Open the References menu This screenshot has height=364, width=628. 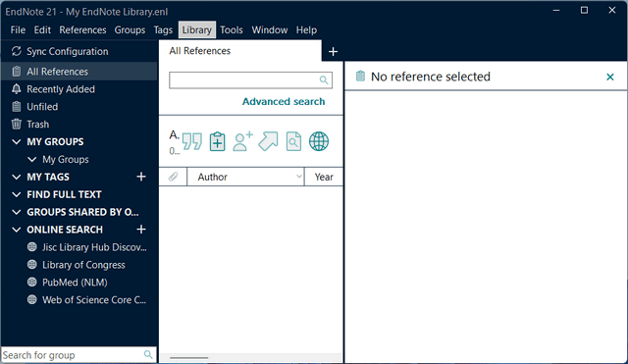tap(82, 30)
